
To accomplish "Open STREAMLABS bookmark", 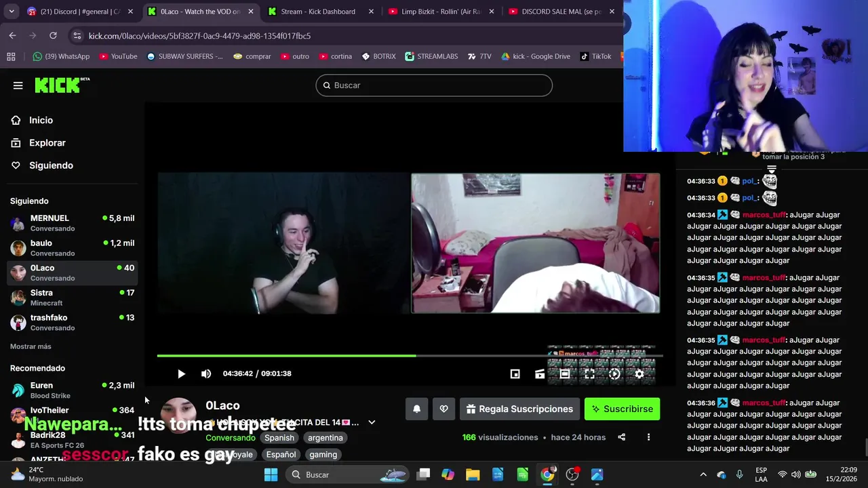I will click(431, 56).
